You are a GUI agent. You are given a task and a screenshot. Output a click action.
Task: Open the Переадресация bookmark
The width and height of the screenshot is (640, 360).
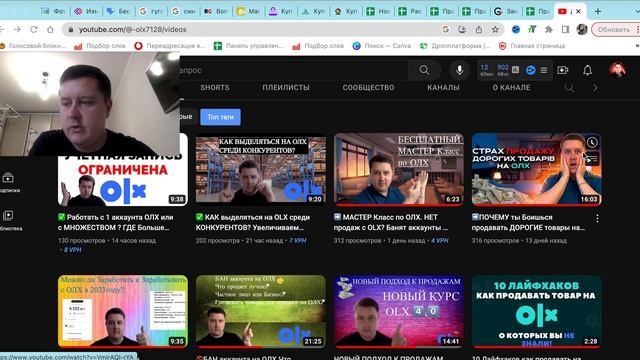(x=170, y=46)
